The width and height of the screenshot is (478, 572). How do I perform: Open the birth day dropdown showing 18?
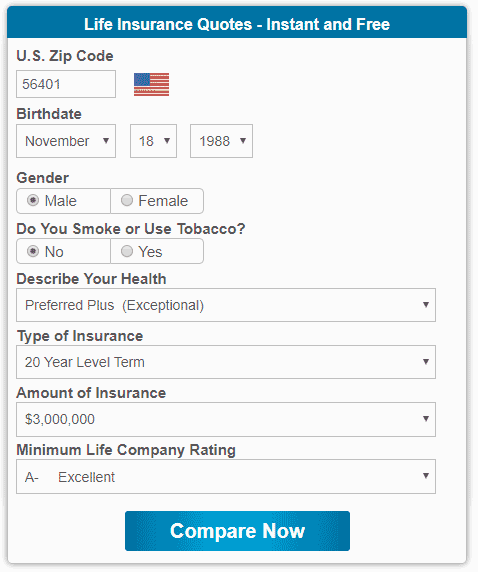(x=154, y=141)
